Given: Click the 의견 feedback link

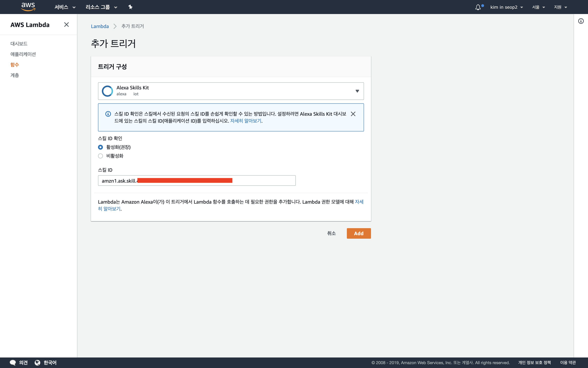Looking at the screenshot, I should pos(23,363).
